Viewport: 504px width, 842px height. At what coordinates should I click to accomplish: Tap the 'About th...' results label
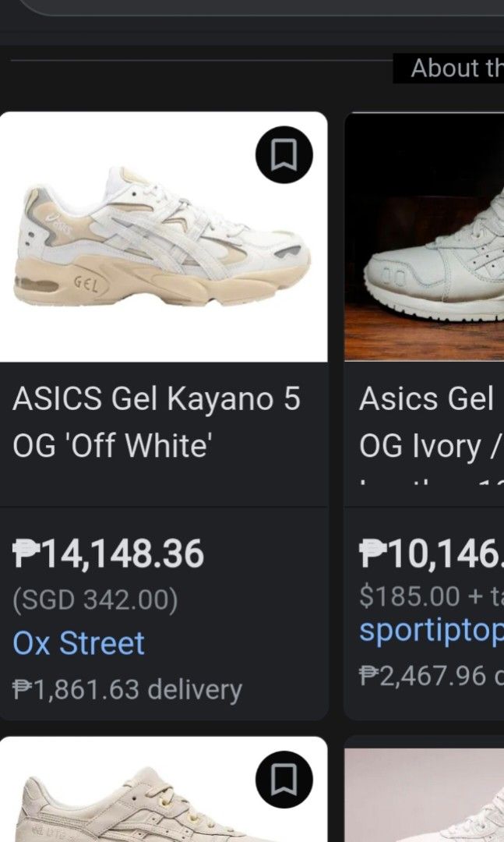pos(452,69)
